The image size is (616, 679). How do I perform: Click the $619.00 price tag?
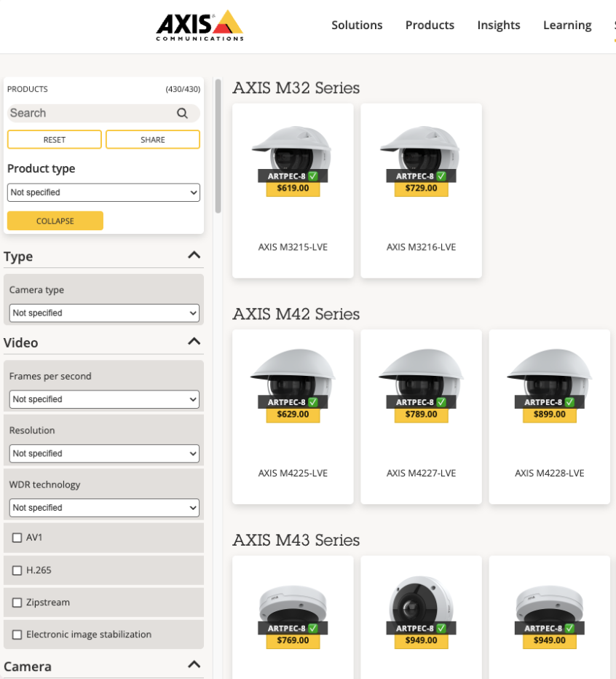click(x=293, y=189)
